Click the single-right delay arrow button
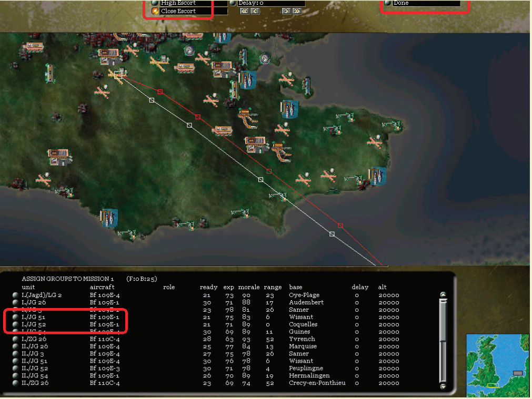This screenshot has height=399, width=532. pyautogui.click(x=286, y=11)
